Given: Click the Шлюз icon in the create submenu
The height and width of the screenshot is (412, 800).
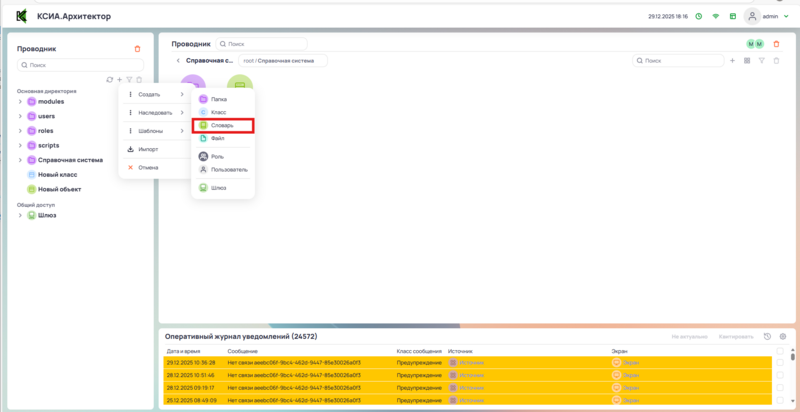Looking at the screenshot, I should [203, 186].
